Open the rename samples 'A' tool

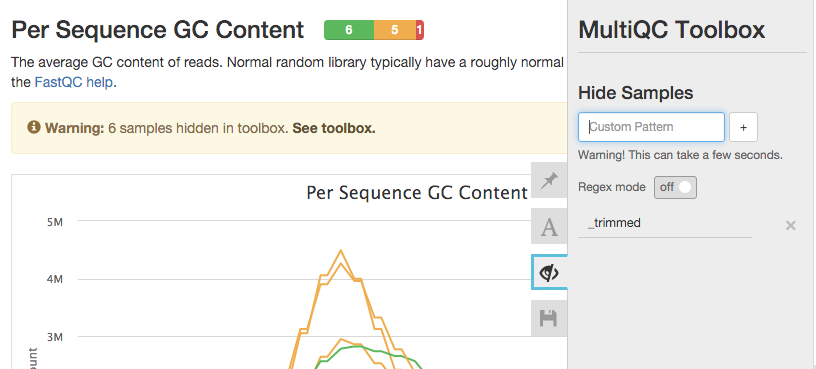pos(549,226)
